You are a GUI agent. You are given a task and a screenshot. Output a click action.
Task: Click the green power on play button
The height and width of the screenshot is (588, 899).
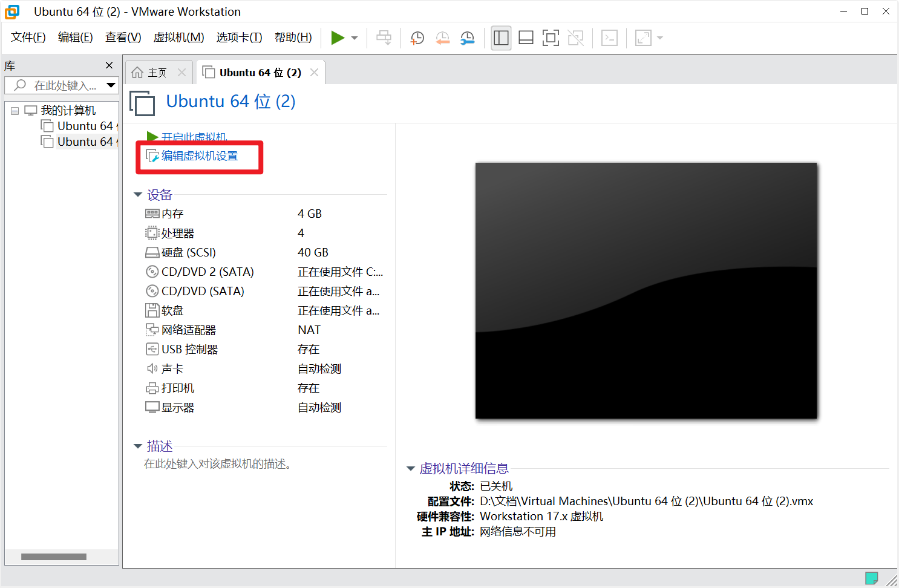[338, 38]
